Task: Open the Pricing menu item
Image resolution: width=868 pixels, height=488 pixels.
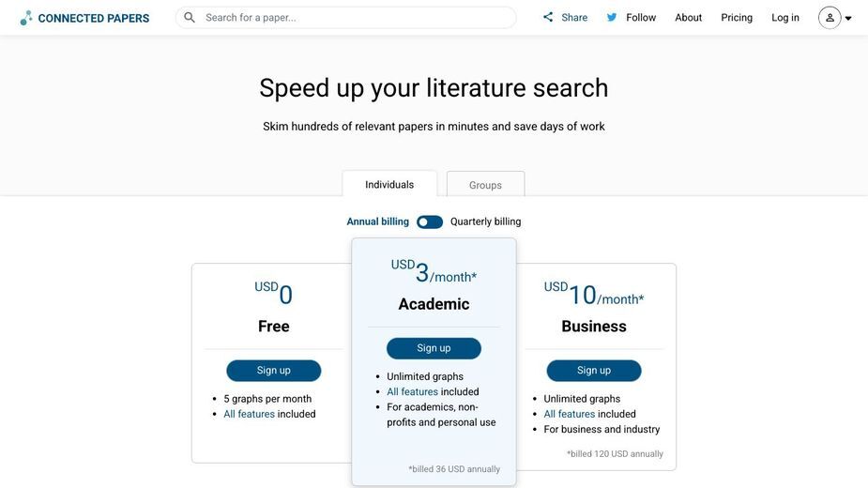Action: [737, 18]
